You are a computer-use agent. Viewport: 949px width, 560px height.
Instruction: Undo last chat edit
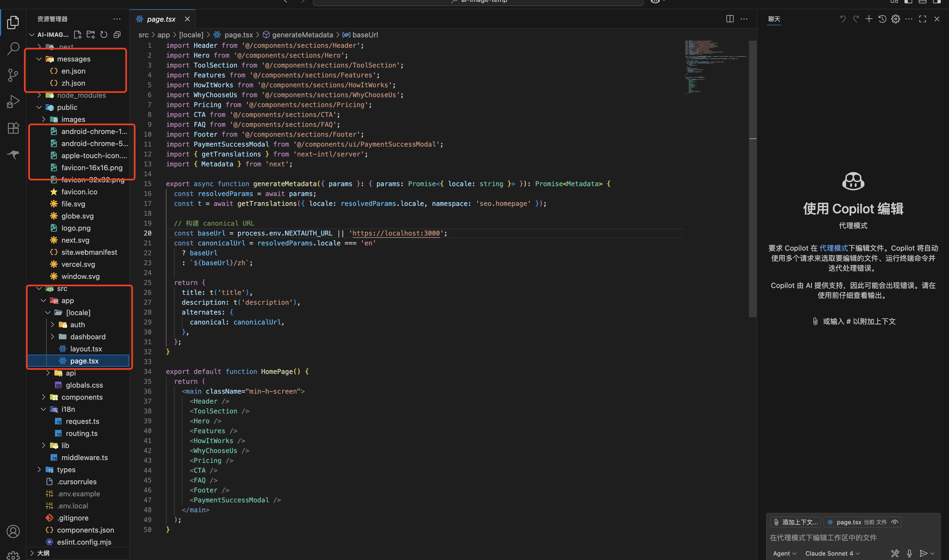pos(842,19)
